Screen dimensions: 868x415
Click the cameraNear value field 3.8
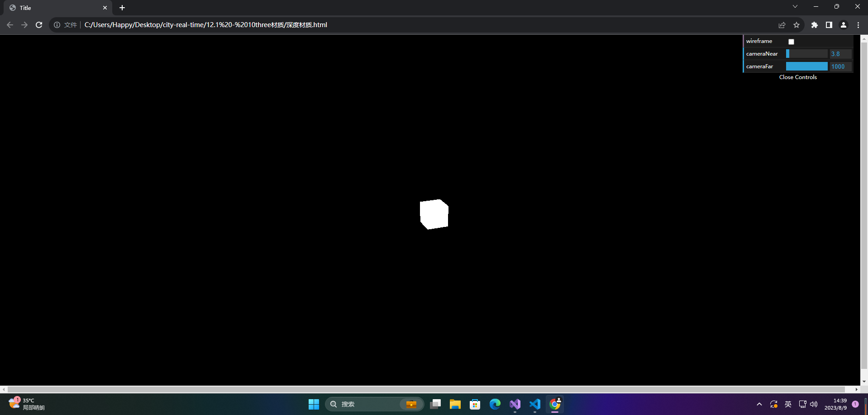[x=840, y=54]
